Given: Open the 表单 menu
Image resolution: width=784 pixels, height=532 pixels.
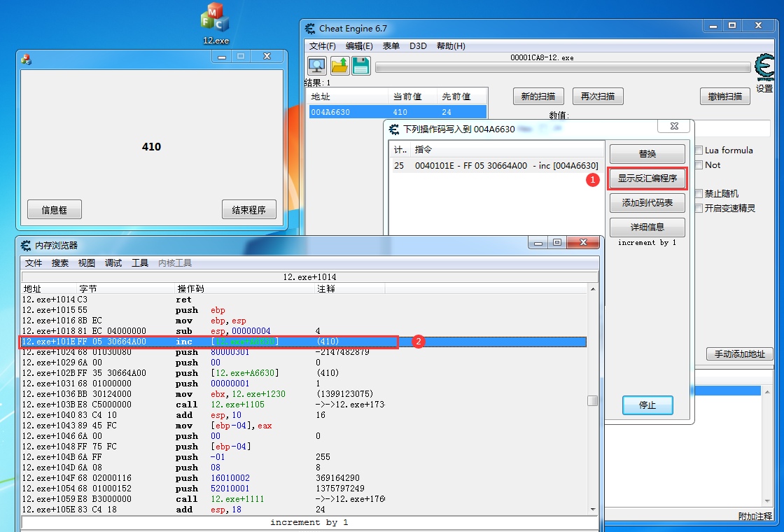Looking at the screenshot, I should (x=391, y=46).
